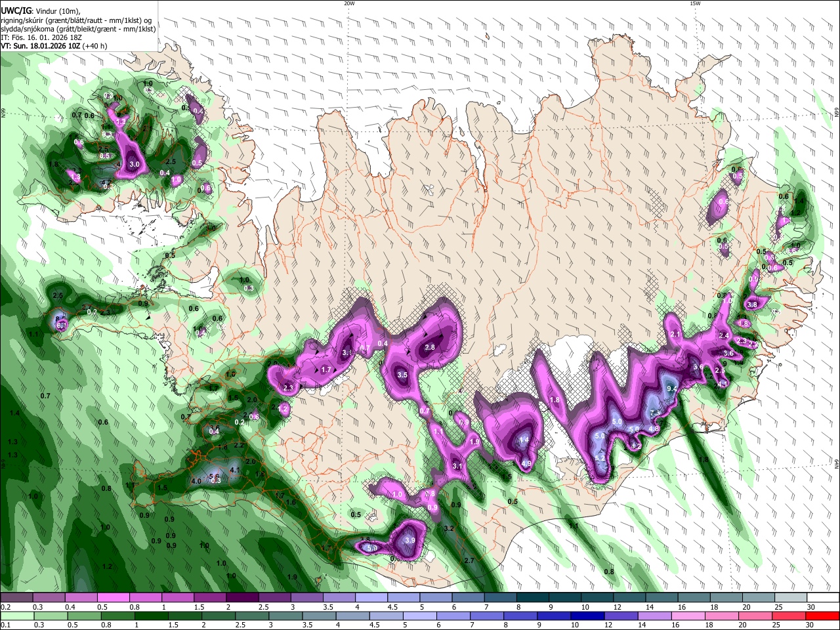
Task: Click the palest green lower swatch between 0.1 and 0.3
Action: click(x=17, y=616)
